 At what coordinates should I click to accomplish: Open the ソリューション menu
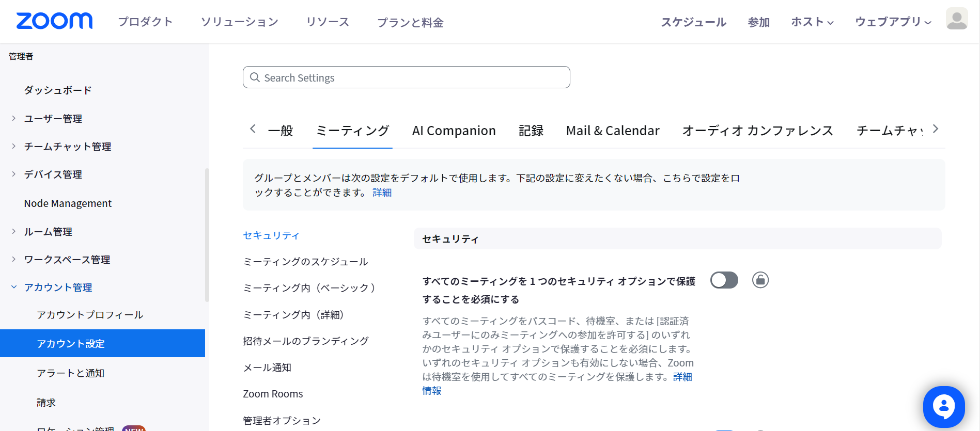240,22
